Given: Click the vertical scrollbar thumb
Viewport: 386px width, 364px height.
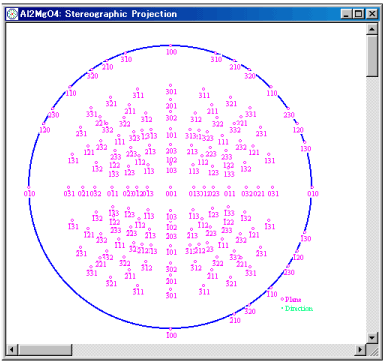Looking at the screenshot, I should (372, 56).
